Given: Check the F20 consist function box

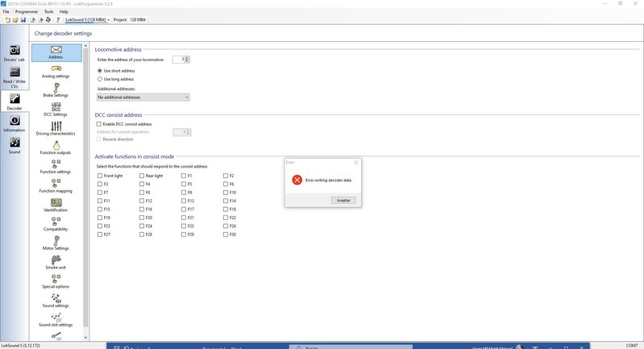Looking at the screenshot, I should coord(142,218).
